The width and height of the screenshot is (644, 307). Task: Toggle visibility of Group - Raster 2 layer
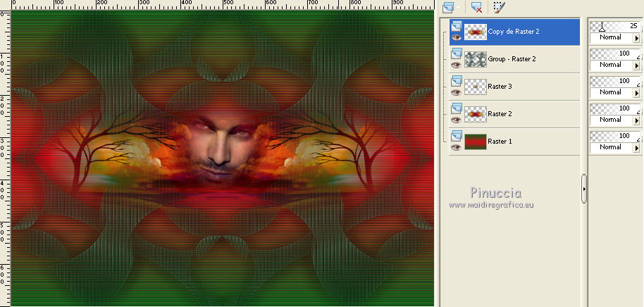coord(456,65)
